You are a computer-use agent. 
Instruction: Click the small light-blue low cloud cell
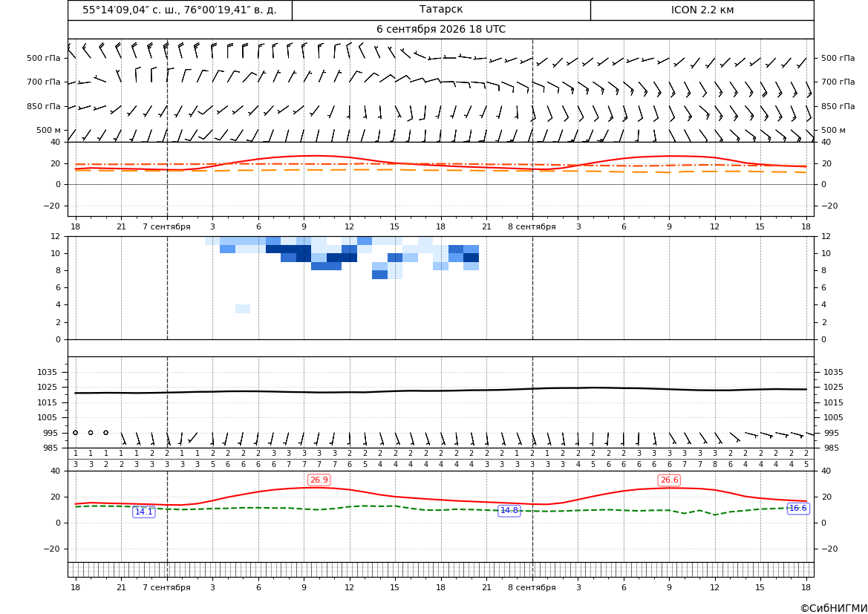(x=243, y=309)
